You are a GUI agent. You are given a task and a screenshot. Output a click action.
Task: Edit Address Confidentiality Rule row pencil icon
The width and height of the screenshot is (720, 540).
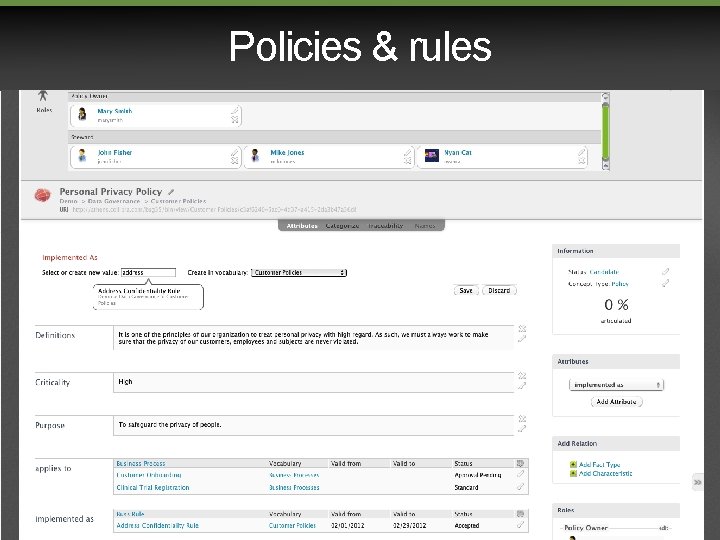[x=520, y=525]
